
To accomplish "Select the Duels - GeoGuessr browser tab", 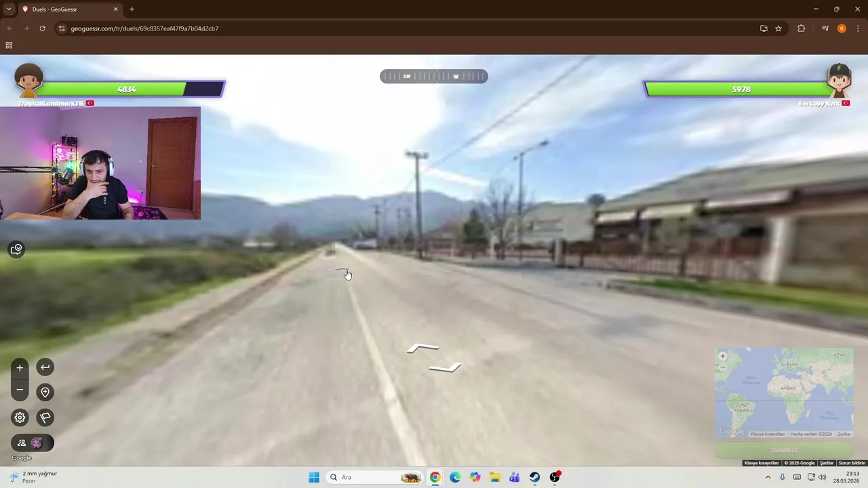I will click(x=69, y=9).
